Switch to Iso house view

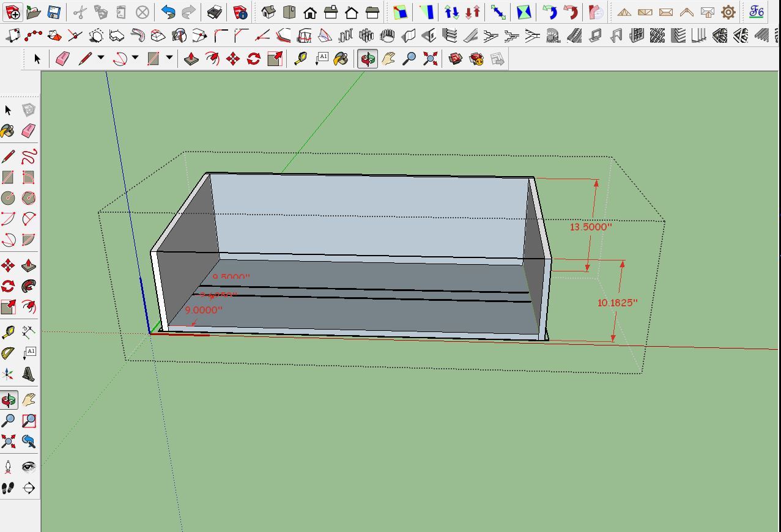pyautogui.click(x=268, y=12)
